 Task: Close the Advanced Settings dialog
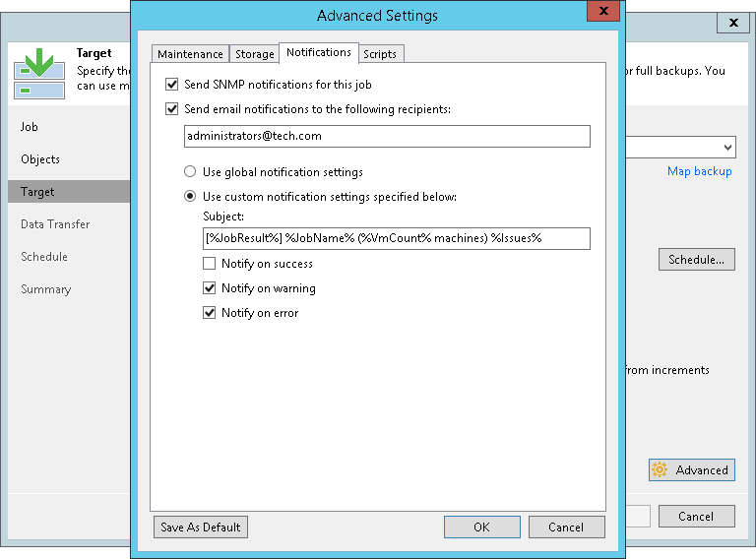pyautogui.click(x=603, y=11)
